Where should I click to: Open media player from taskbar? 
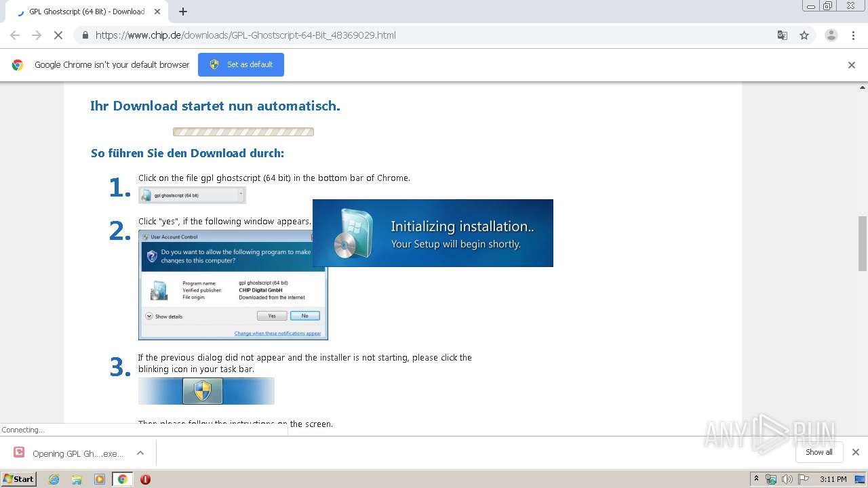100,479
